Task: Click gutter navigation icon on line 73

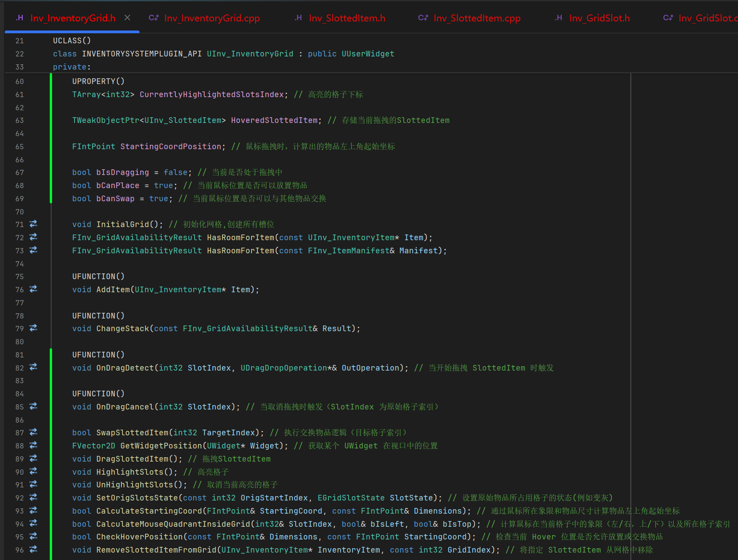Action: tap(33, 250)
